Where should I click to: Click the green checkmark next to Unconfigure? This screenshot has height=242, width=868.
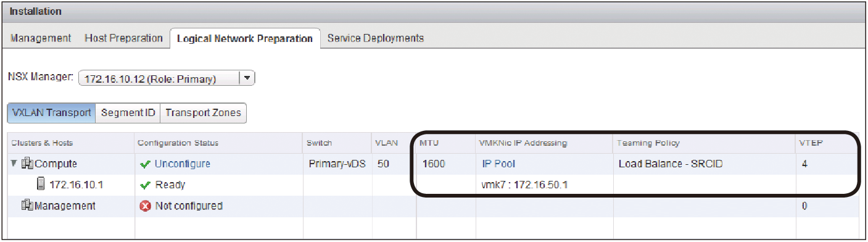[x=146, y=164]
